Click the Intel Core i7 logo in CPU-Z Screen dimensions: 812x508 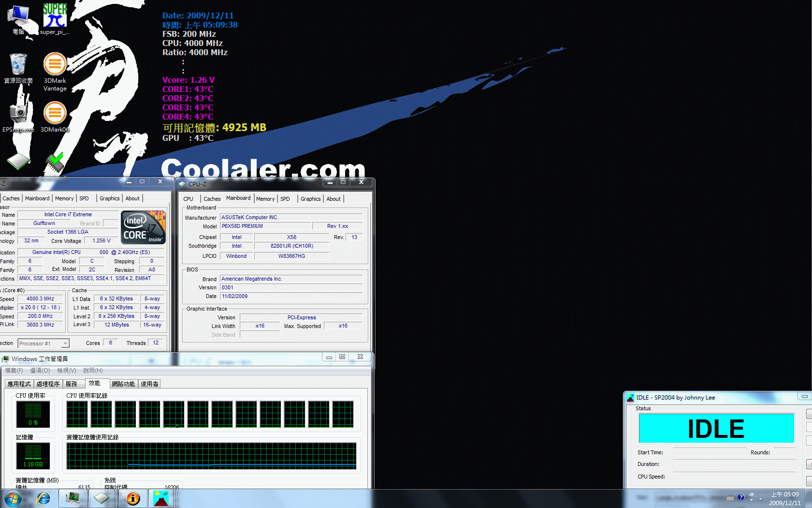click(x=143, y=227)
